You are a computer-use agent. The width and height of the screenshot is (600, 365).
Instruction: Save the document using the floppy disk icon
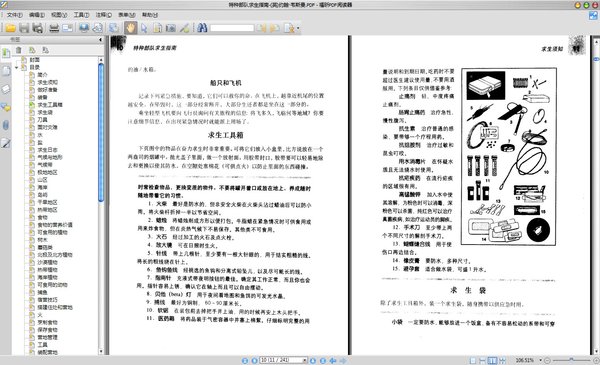point(24,28)
